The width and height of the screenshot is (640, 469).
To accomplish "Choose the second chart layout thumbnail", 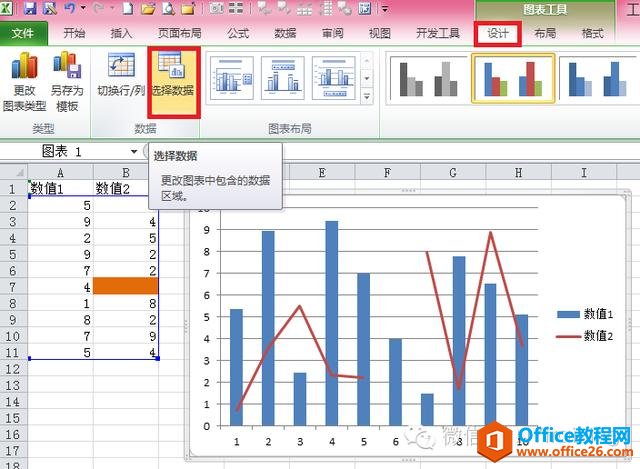I will point(282,78).
